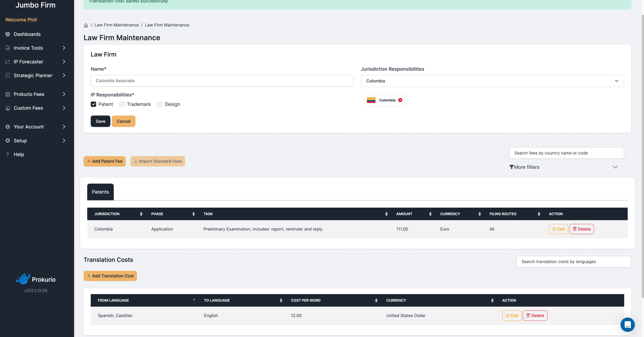Click the Add Translation Cost plus icon
Screen dimensions: 644x337
click(89, 276)
